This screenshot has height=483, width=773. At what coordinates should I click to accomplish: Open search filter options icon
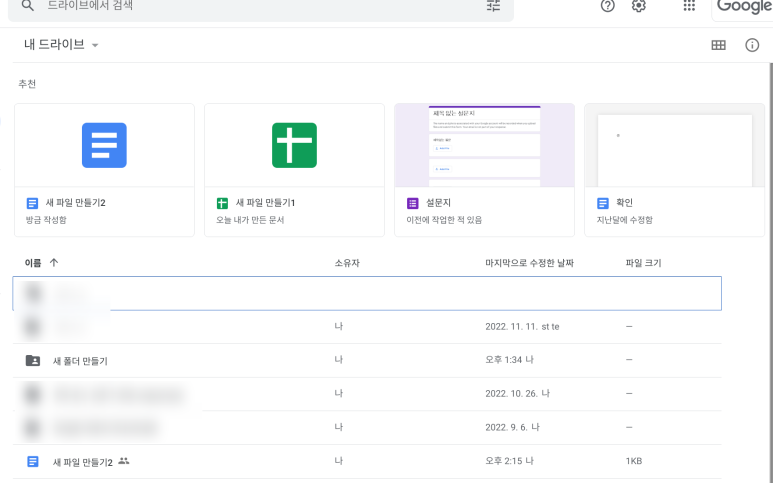[493, 6]
